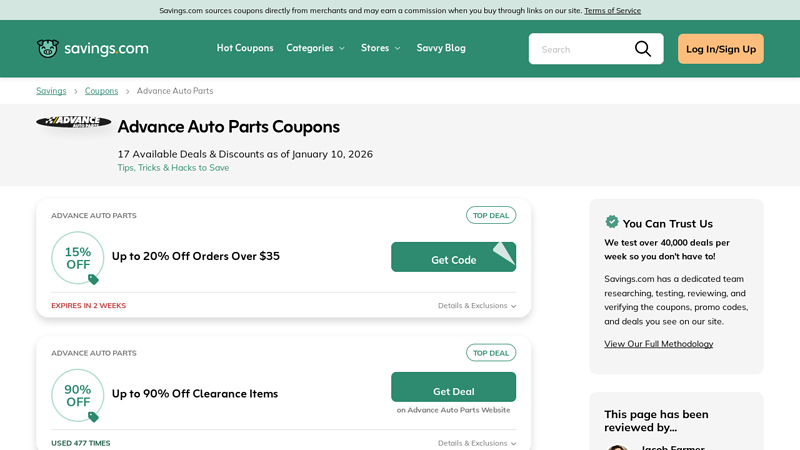This screenshot has height=450, width=800.
Task: Click the 15% OFF circle badge
Action: coord(78,258)
